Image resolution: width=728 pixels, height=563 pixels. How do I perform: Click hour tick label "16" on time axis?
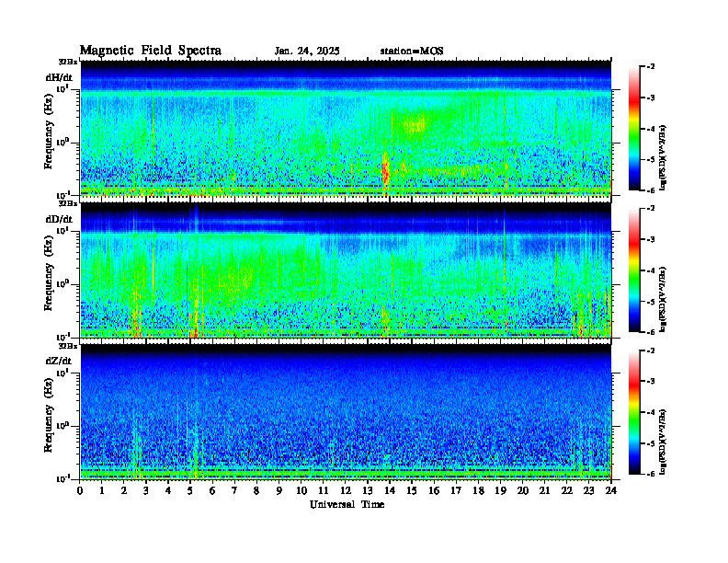click(x=434, y=490)
